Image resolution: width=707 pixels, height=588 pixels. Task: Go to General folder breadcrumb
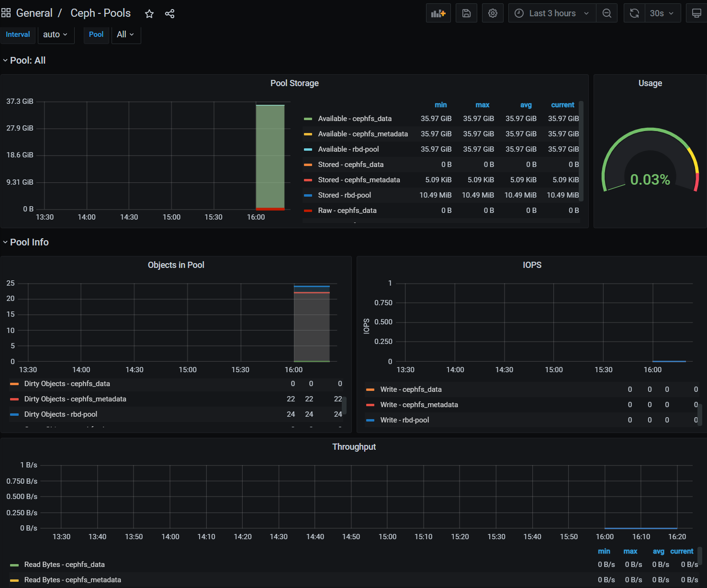click(x=34, y=13)
